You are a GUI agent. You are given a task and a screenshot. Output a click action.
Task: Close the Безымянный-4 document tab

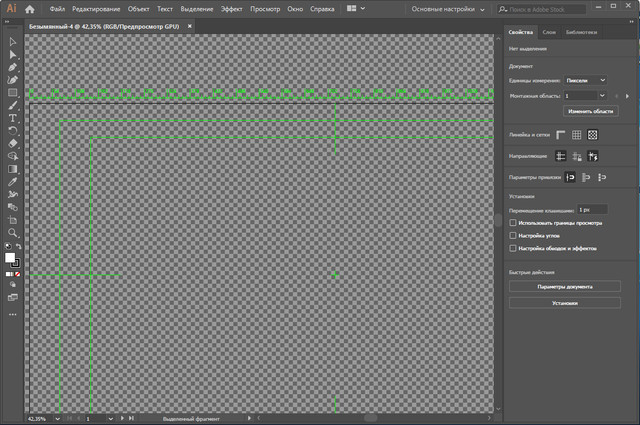tap(189, 26)
